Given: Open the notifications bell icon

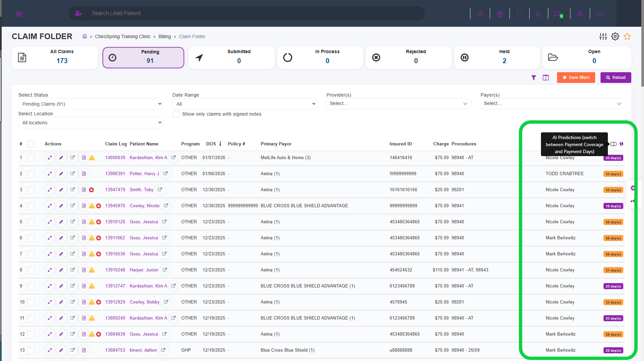Looking at the screenshot, I should (x=538, y=14).
